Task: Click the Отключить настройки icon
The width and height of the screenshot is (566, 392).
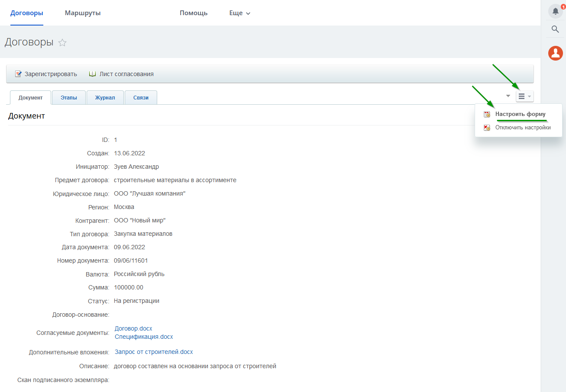Action: [x=487, y=128]
